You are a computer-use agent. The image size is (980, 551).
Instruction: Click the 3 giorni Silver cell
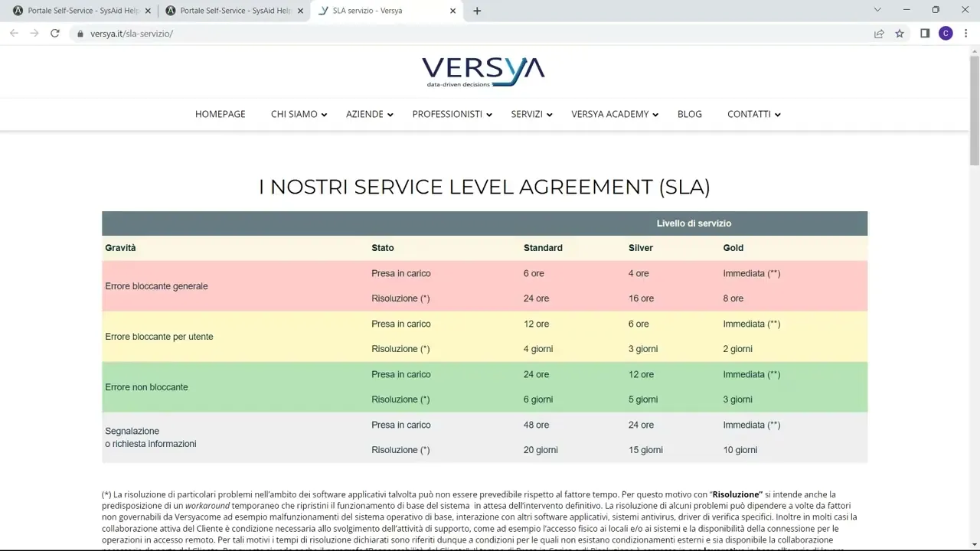643,349
